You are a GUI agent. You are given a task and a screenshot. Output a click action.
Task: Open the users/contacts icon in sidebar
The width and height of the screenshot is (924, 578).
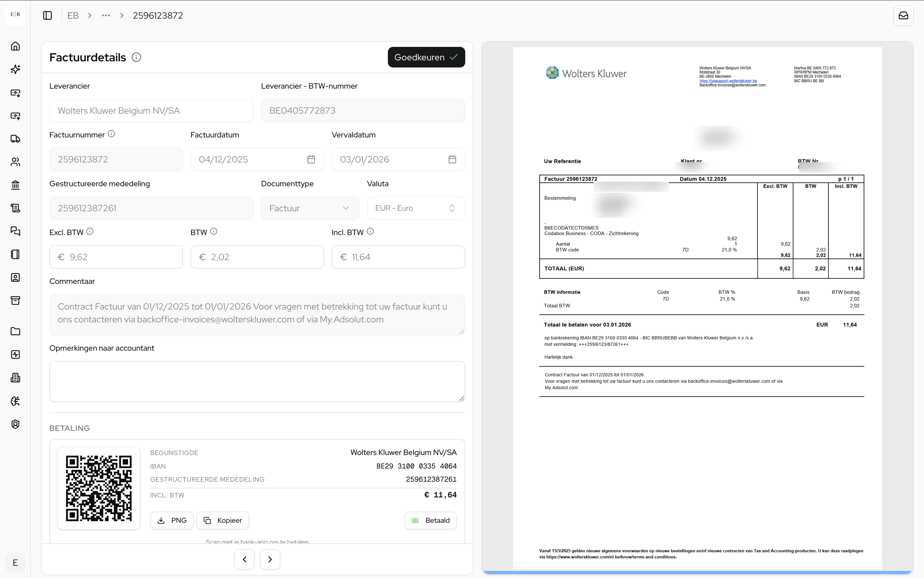(15, 162)
